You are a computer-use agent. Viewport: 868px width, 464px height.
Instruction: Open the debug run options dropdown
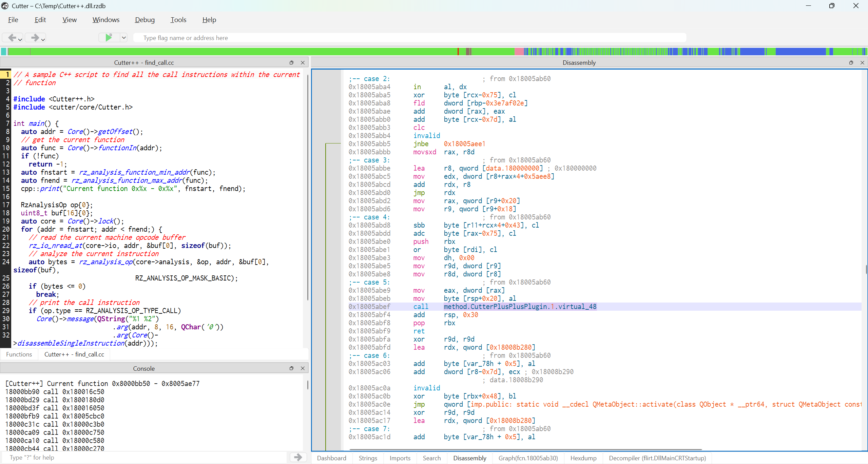[124, 38]
